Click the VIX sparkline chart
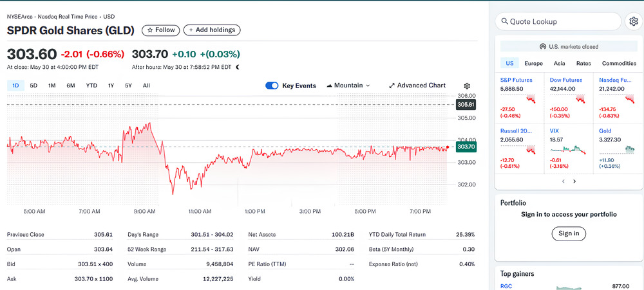 [568, 149]
